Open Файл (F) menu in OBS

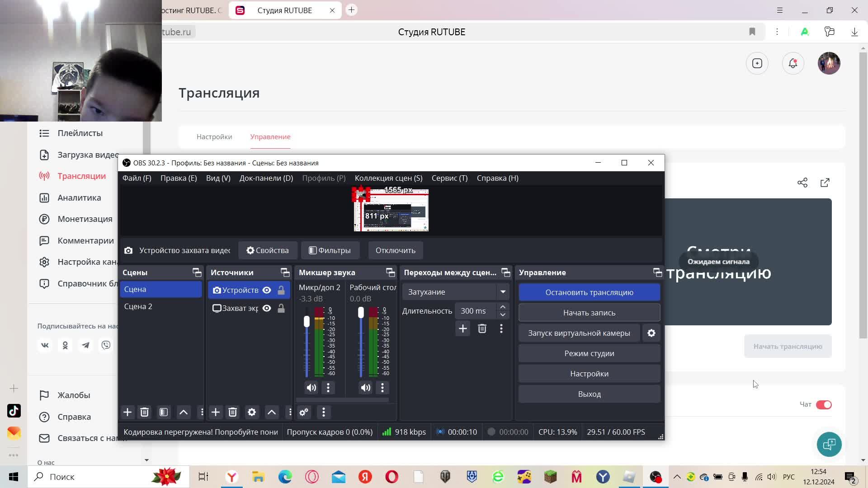click(137, 178)
